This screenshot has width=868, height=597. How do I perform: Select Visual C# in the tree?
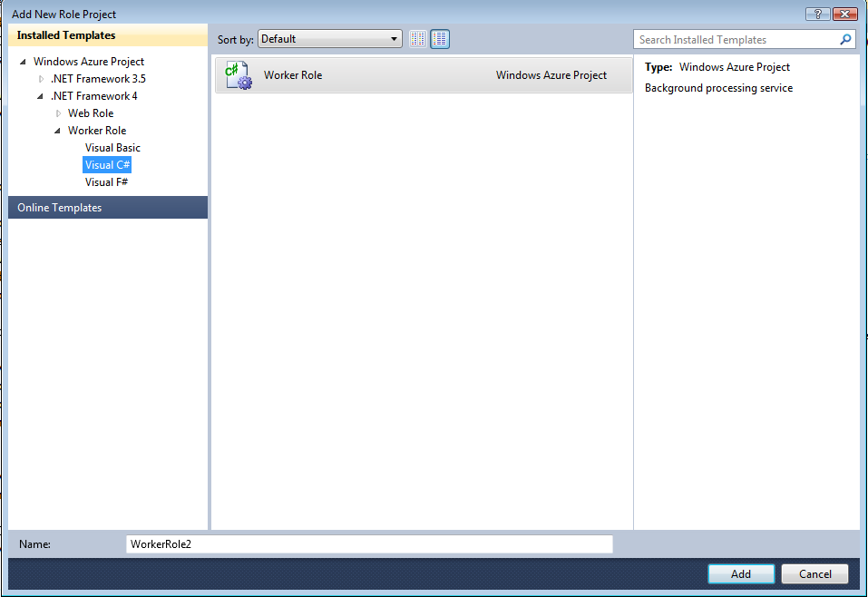[107, 165]
